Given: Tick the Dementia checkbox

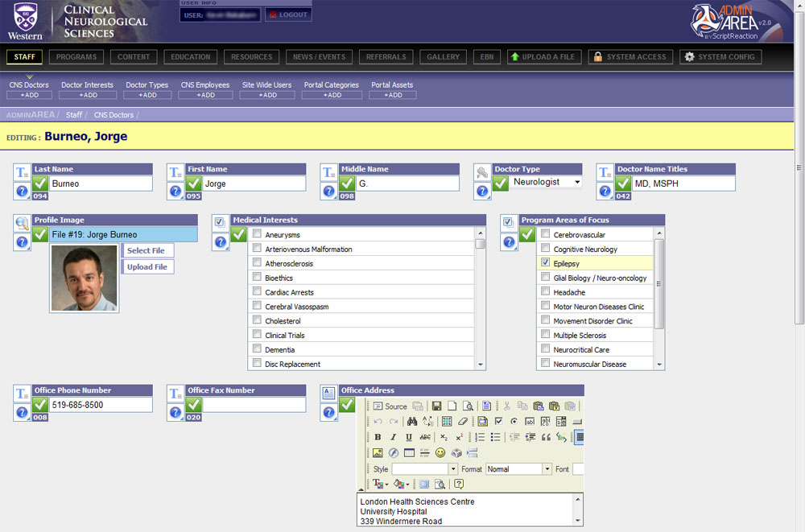Looking at the screenshot, I should click(x=257, y=349).
